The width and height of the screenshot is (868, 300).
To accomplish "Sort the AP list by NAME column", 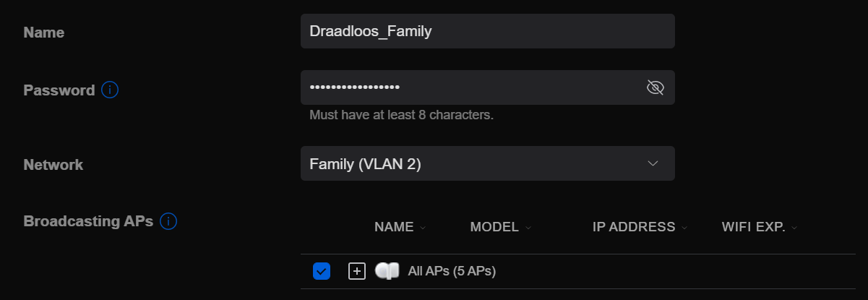I will 394,227.
